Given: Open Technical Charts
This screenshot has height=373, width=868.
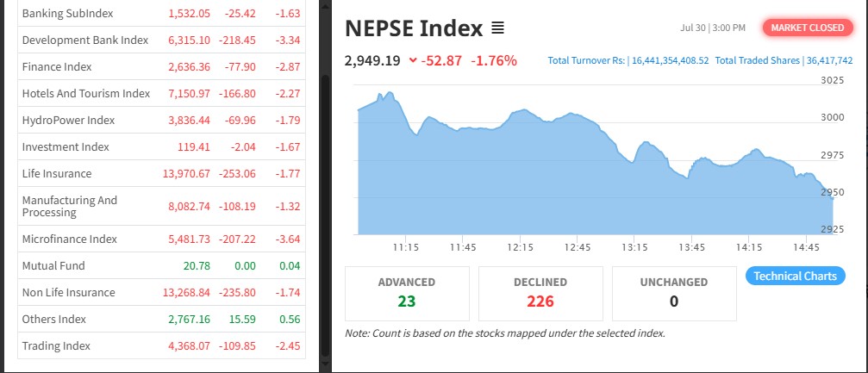Looking at the screenshot, I should coord(795,276).
